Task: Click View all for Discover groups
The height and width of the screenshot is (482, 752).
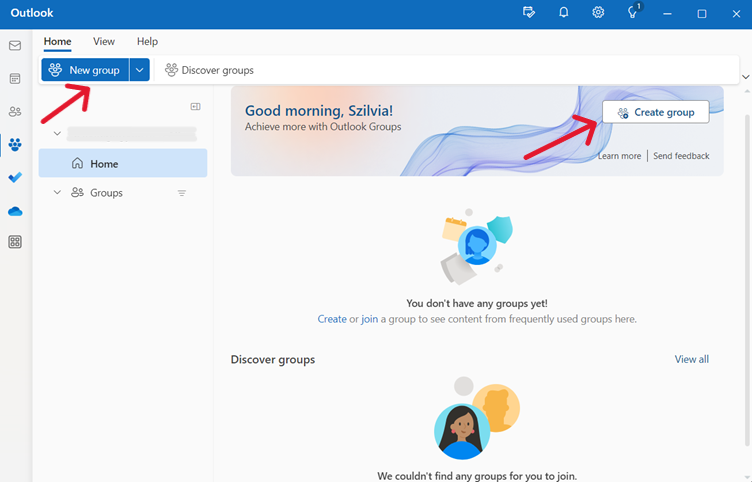Action: point(692,359)
